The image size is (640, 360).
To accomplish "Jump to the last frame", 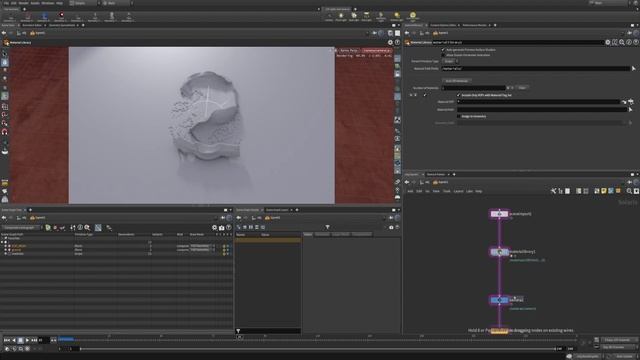I will pos(34,340).
